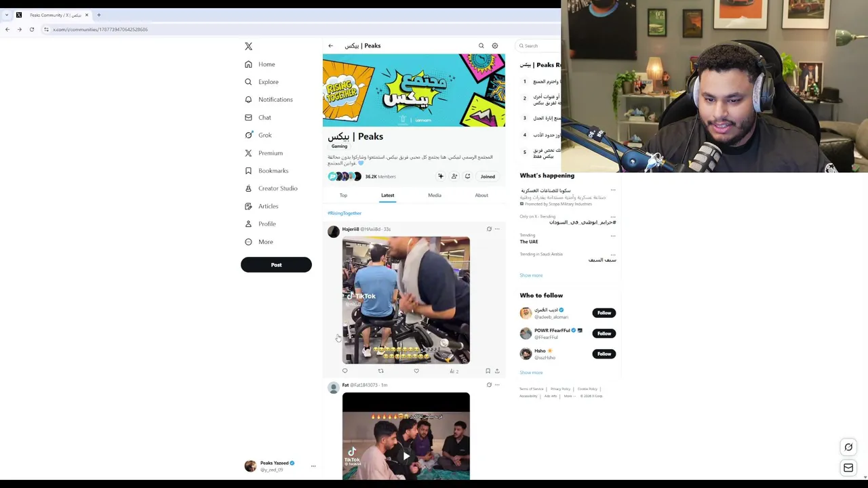Follow POWR FFearFFul
Image resolution: width=868 pixels, height=488 pixels.
pos(604,333)
